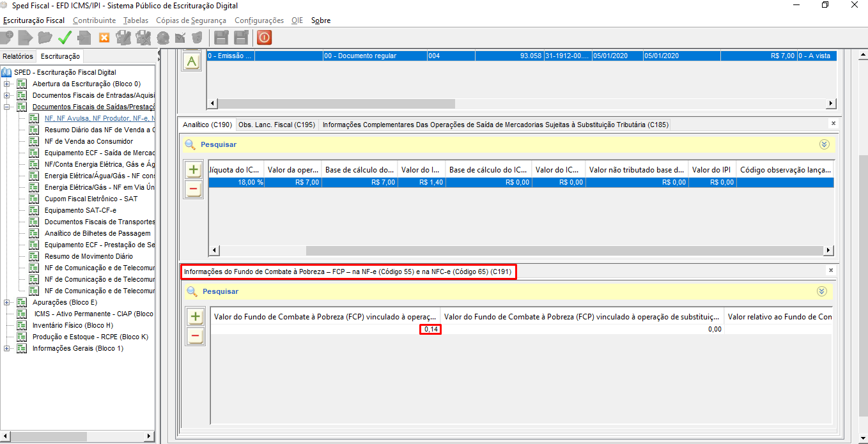Expand Apurações (Bloco E) tree node

pyautogui.click(x=7, y=303)
